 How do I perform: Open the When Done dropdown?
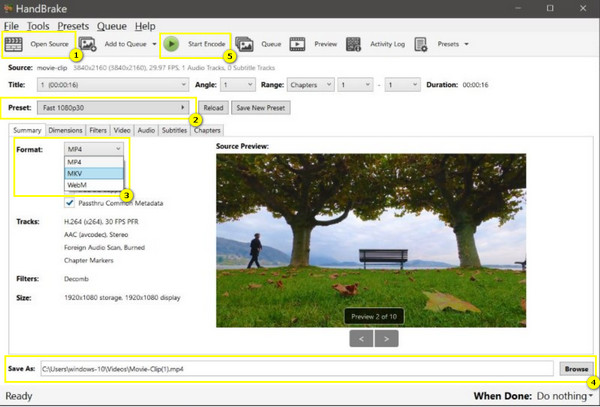(565, 396)
